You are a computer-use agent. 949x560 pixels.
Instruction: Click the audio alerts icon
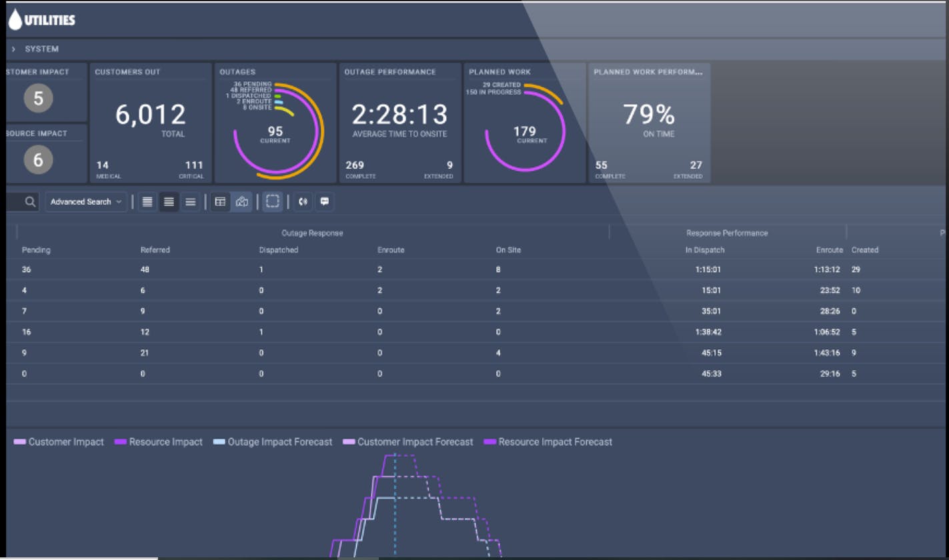[302, 201]
